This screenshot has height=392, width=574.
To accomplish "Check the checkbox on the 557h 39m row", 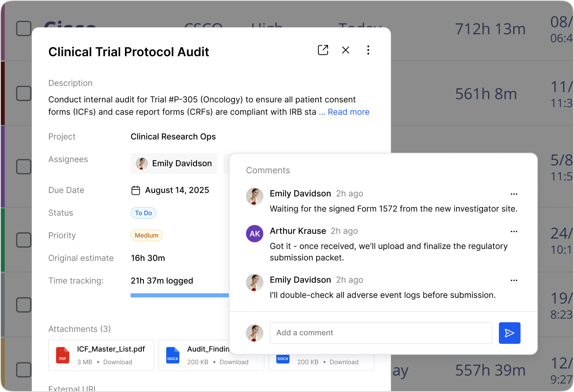I will [24, 370].
